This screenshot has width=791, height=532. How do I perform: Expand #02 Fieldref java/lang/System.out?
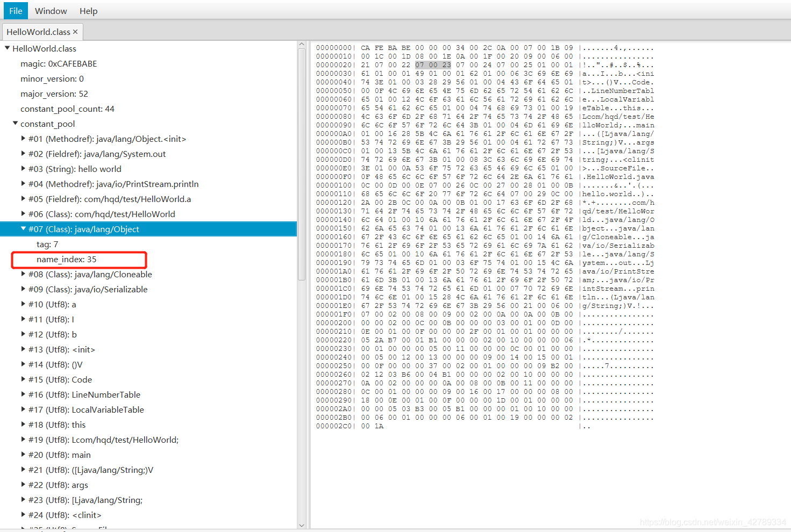(24, 153)
